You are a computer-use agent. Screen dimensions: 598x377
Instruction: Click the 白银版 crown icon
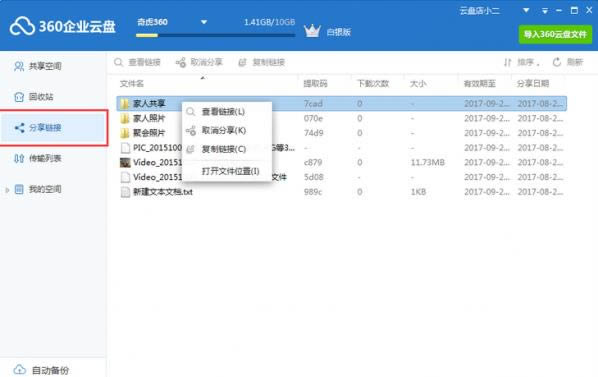click(312, 31)
